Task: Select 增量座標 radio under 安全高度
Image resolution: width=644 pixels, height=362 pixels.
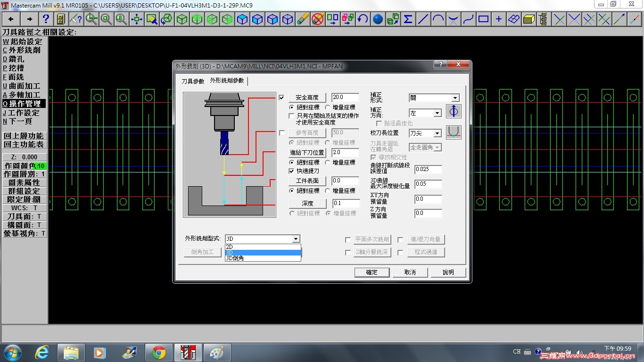Action: [328, 107]
